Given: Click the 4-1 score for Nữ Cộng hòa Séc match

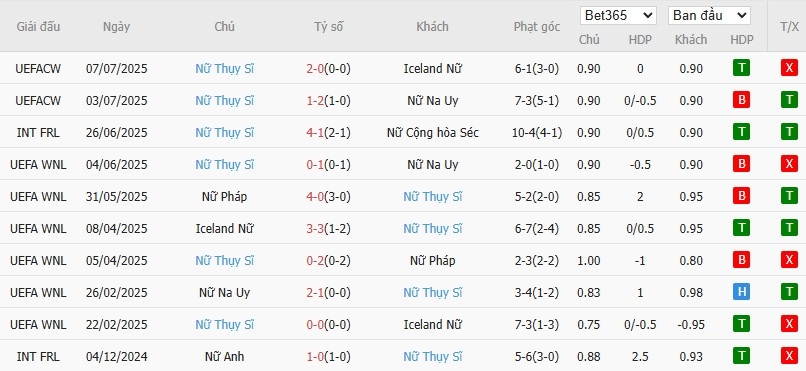Looking at the screenshot, I should pos(315,133).
